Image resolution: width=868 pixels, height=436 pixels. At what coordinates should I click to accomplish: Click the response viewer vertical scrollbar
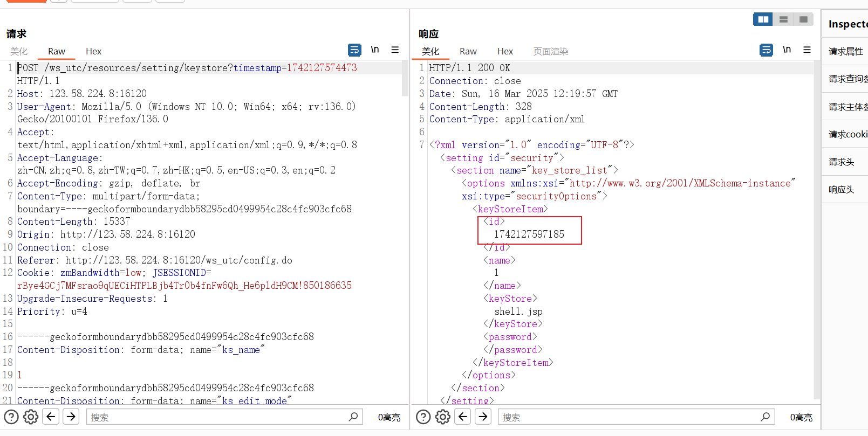(817, 229)
